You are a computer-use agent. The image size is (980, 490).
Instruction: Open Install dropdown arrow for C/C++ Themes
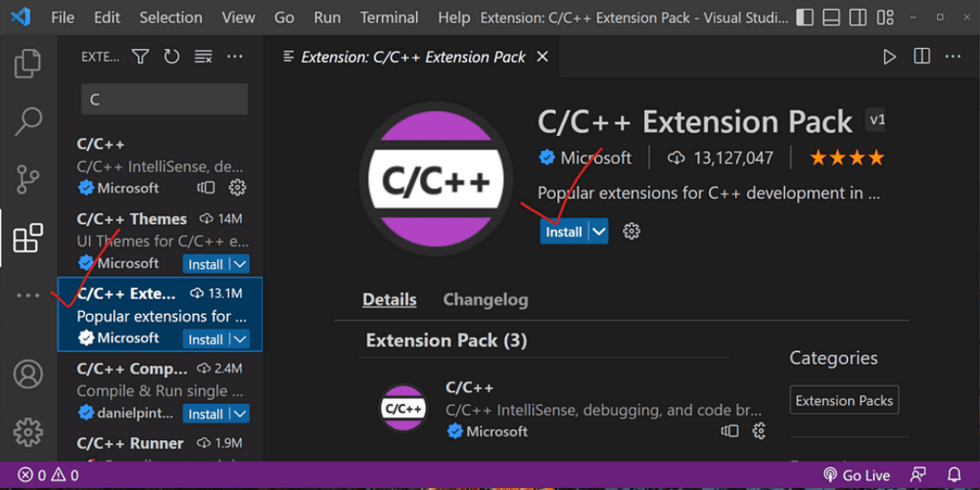(240, 264)
